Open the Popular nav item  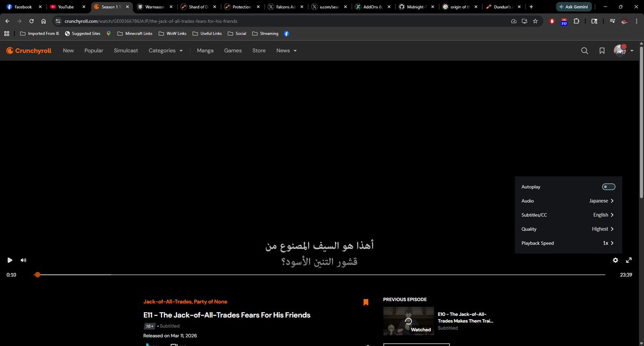pos(94,50)
